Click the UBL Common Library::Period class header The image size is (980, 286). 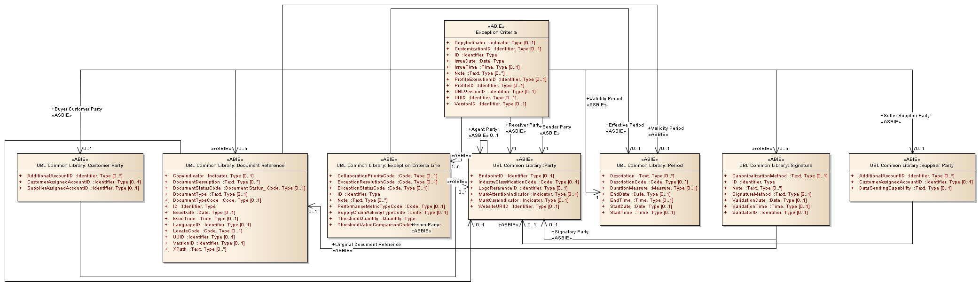650,166
